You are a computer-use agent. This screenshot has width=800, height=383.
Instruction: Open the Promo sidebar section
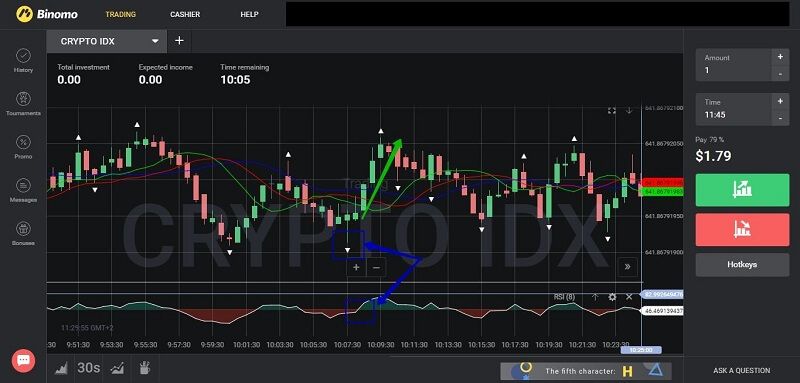(x=23, y=147)
